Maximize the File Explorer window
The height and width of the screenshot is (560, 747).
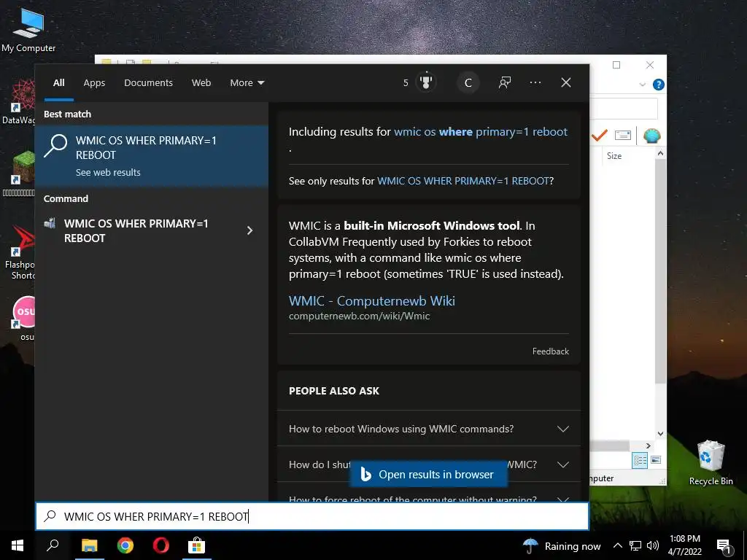[616, 65]
